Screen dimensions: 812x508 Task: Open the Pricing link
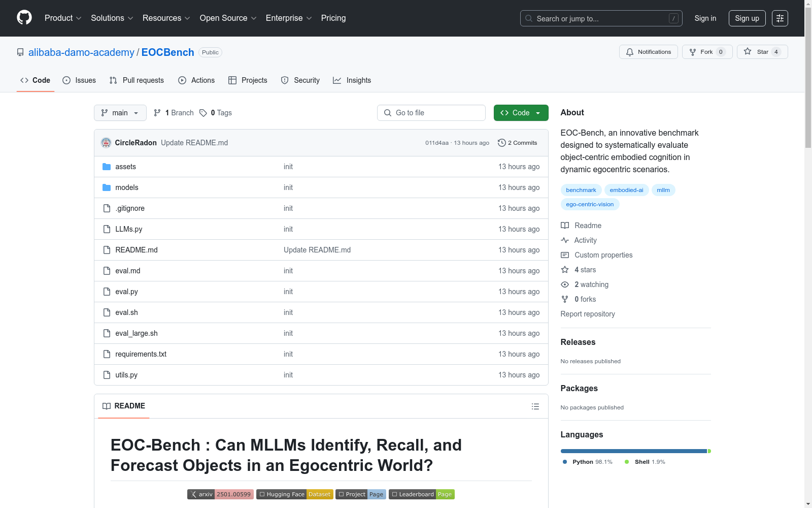[333, 18]
